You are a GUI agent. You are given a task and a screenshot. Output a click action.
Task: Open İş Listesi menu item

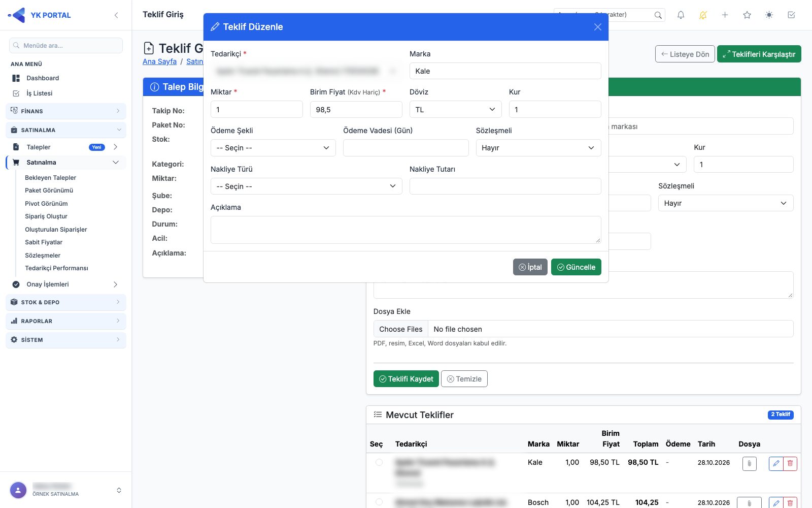coord(40,93)
